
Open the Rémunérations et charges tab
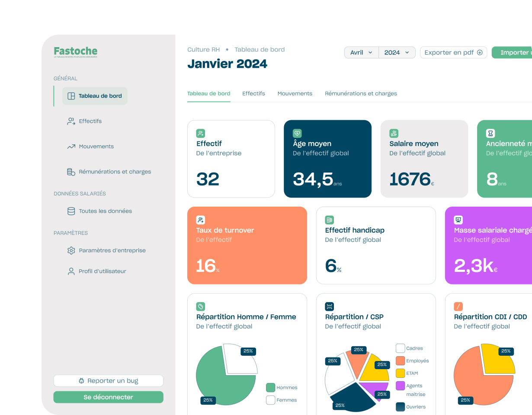pos(361,93)
